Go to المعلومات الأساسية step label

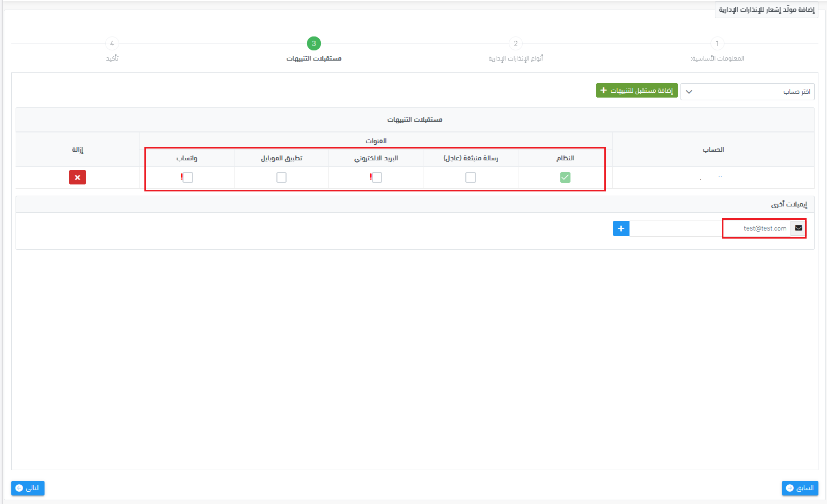(717, 58)
